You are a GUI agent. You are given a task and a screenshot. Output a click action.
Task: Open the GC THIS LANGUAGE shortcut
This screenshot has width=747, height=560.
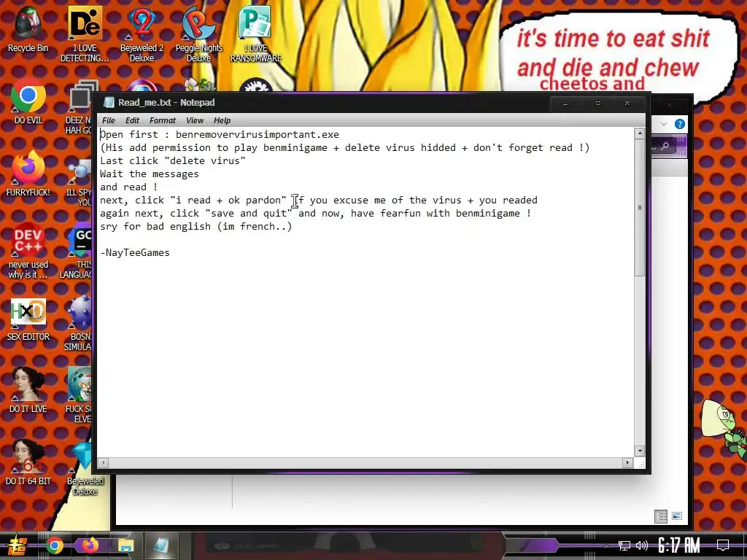pyautogui.click(x=77, y=252)
